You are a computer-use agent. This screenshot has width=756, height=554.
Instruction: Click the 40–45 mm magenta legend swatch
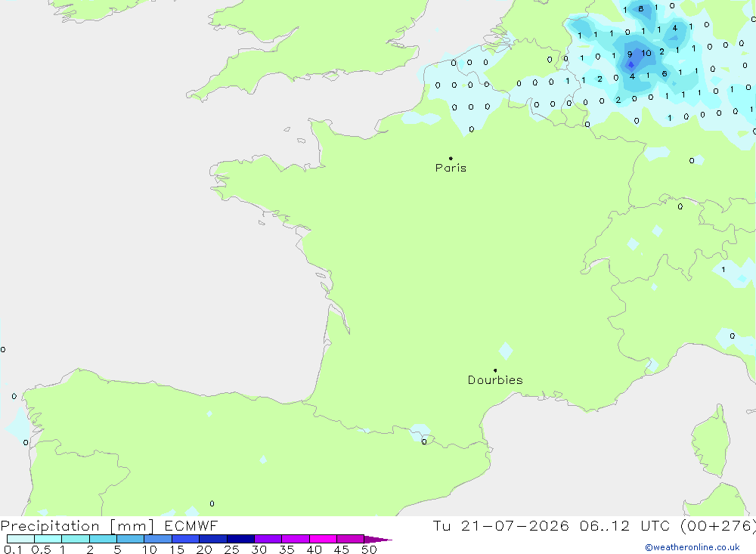[x=323, y=539]
